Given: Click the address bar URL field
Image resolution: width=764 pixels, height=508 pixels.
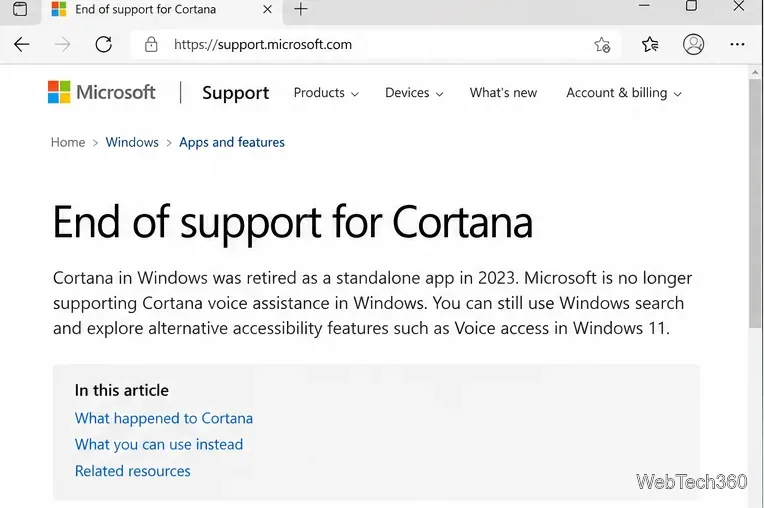Looking at the screenshot, I should click(x=375, y=44).
